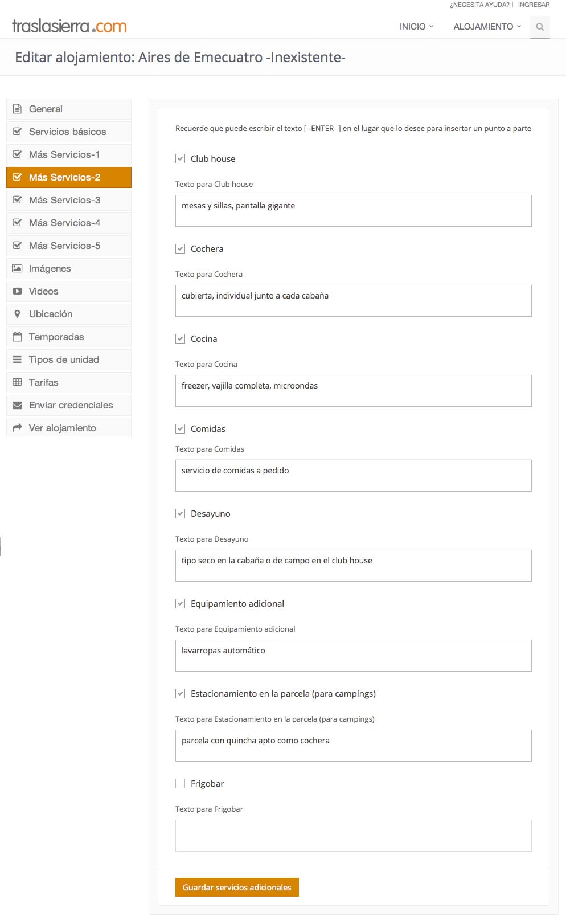The height and width of the screenshot is (924, 566).
Task: Go to Servicios básicos section
Action: click(x=69, y=132)
